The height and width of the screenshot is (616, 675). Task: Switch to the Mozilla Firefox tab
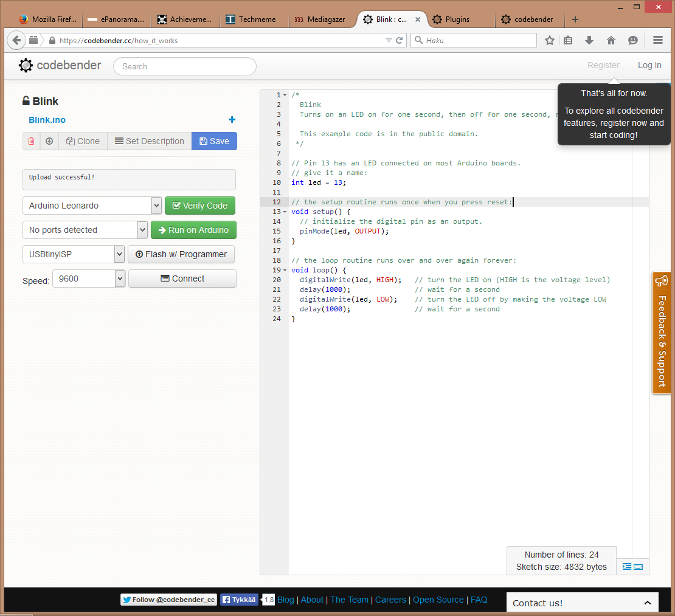(48, 19)
